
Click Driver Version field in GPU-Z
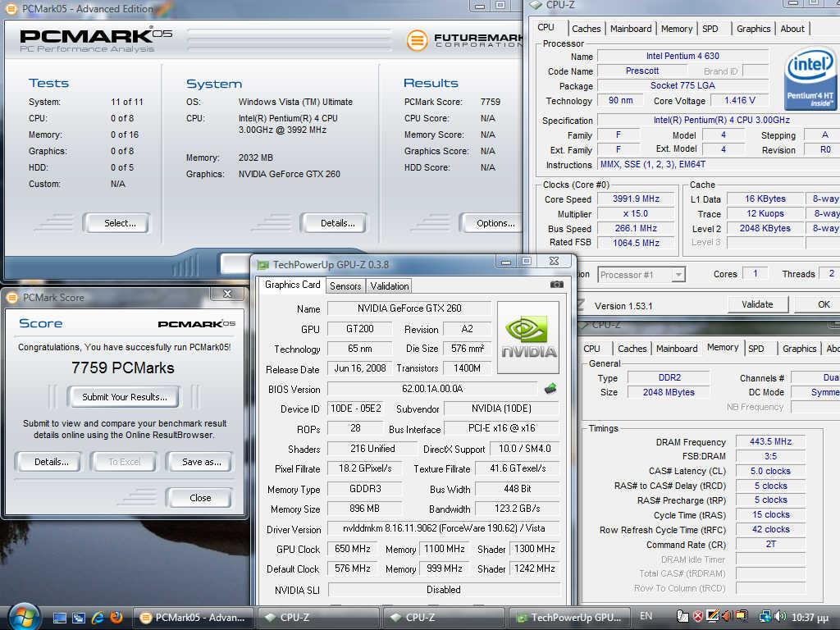(444, 529)
